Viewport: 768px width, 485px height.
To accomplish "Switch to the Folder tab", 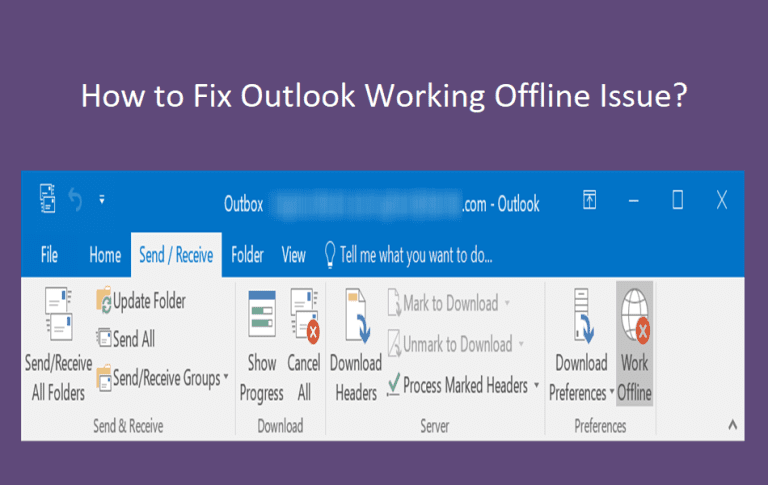I will coord(247,255).
